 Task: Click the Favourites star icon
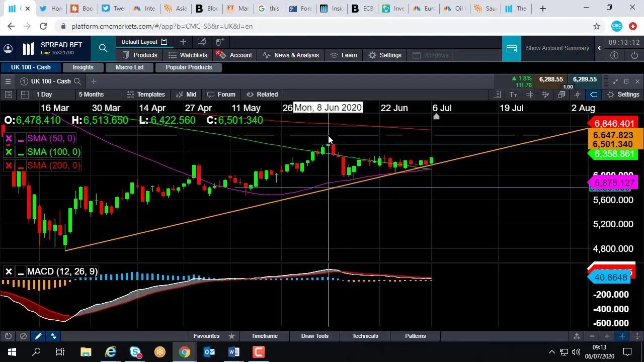(231, 336)
